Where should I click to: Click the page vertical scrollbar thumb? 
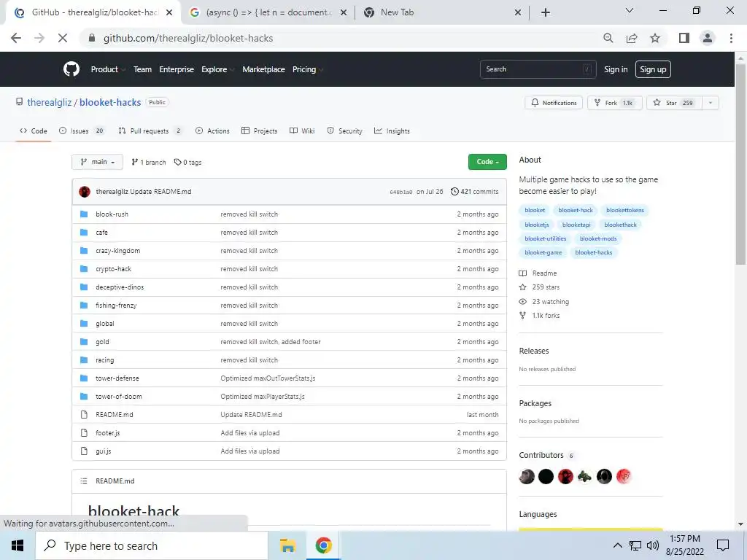740,164
